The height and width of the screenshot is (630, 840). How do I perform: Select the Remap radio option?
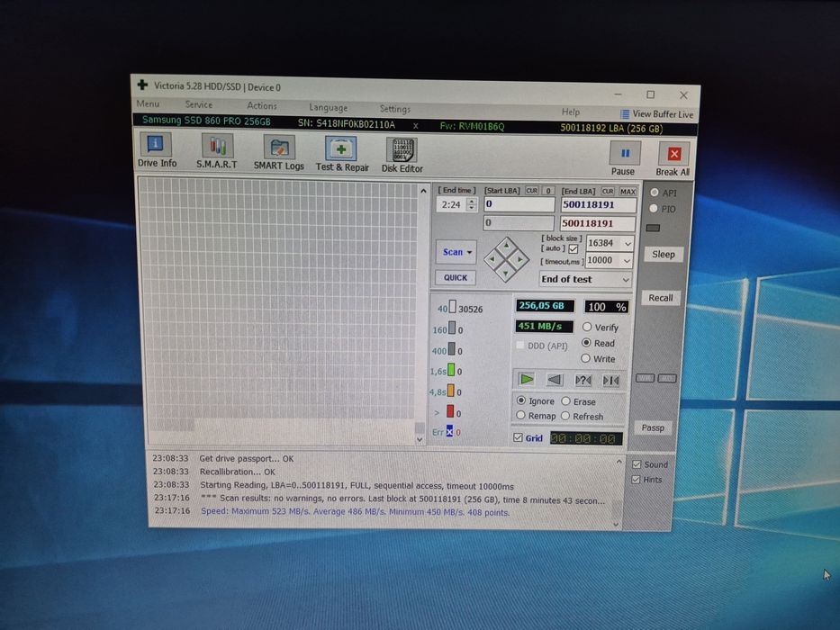[520, 415]
